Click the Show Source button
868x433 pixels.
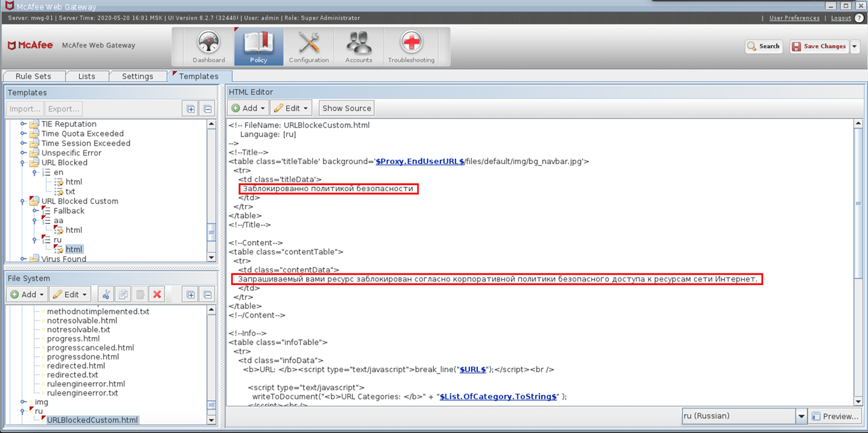click(346, 108)
